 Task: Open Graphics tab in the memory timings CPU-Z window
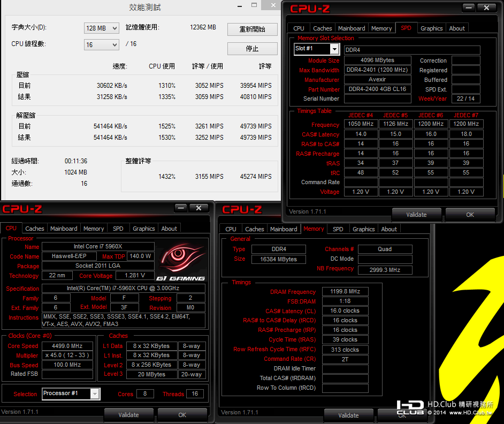(x=363, y=229)
